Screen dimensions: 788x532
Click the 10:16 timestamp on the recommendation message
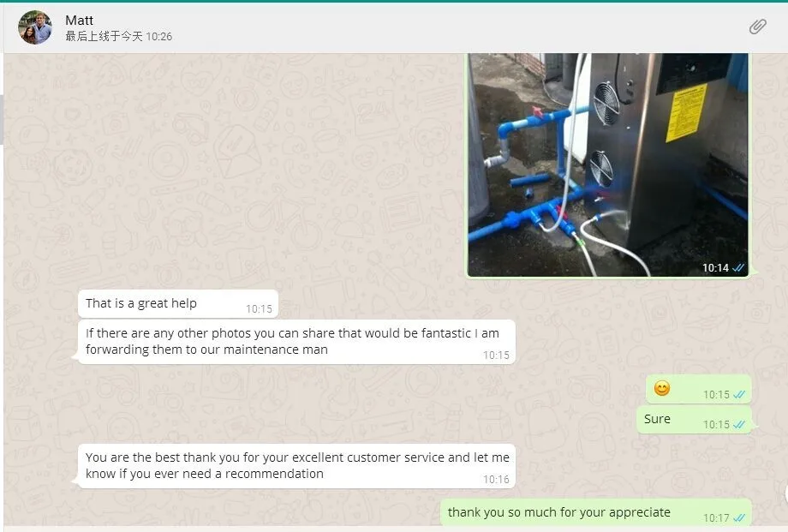pyautogui.click(x=496, y=479)
